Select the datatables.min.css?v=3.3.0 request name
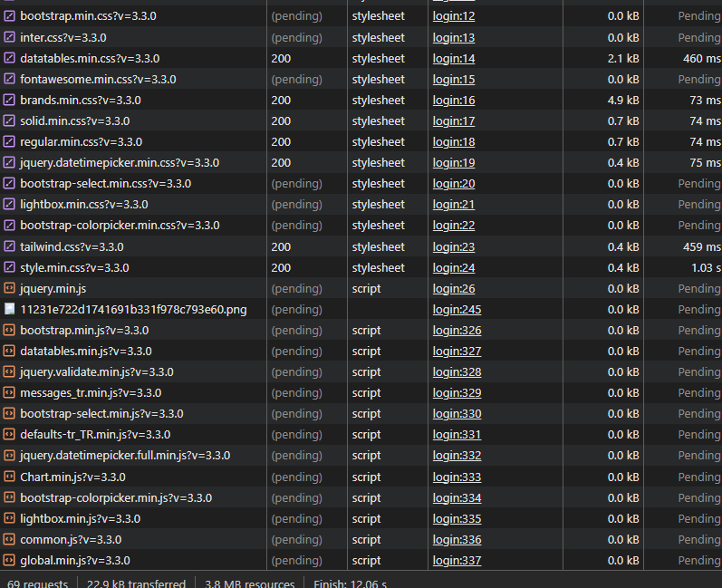 [x=90, y=59]
